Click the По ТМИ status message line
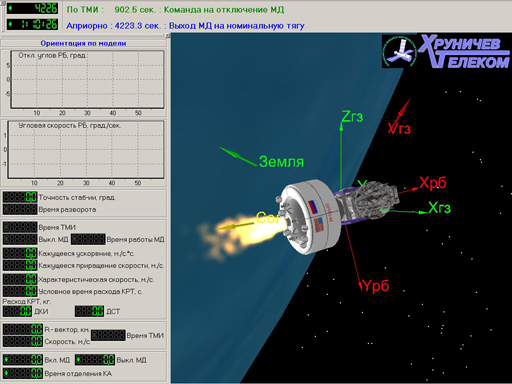The width and height of the screenshot is (512, 384). [x=175, y=9]
